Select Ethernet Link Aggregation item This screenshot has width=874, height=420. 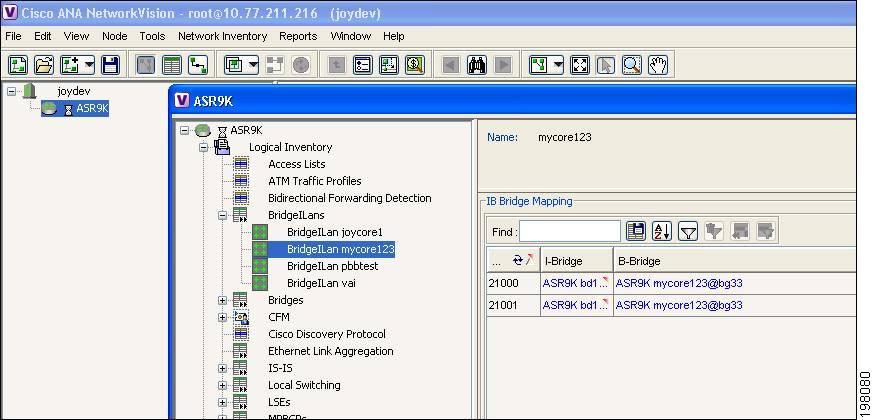pyautogui.click(x=331, y=351)
